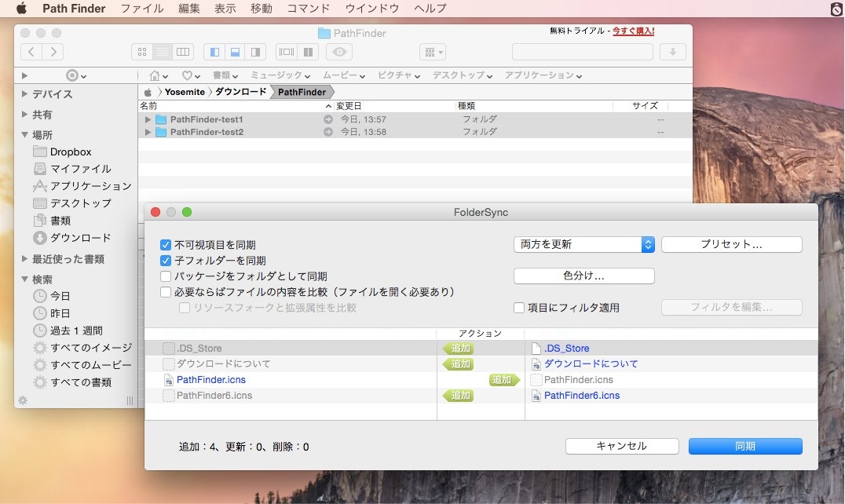Collapse the 場所 sidebar section
This screenshot has height=504, width=845.
[24, 134]
